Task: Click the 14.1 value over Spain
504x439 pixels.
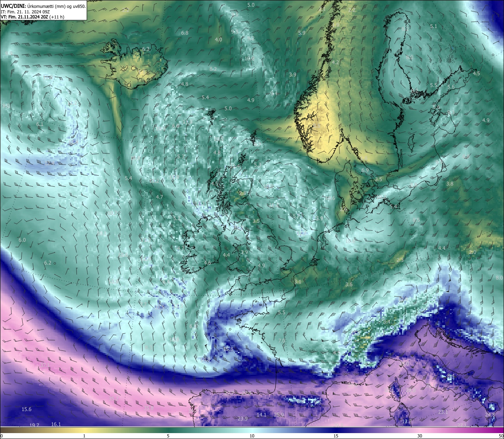Action: tap(261, 415)
